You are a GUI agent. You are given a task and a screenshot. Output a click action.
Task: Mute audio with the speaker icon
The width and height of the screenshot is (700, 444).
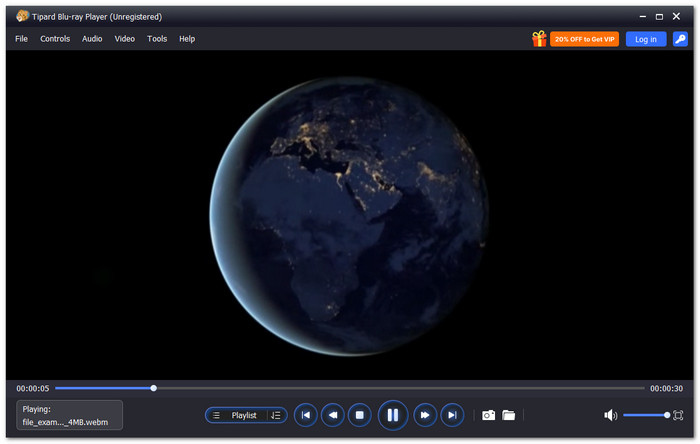click(610, 415)
